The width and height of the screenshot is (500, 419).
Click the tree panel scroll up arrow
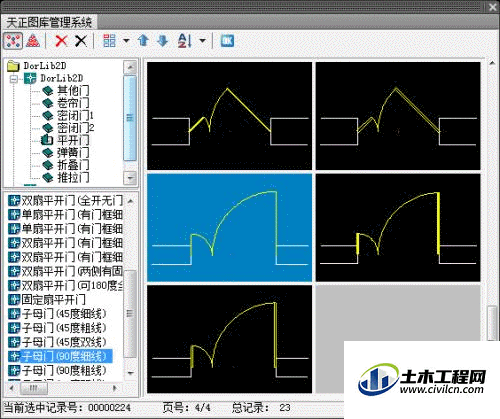click(x=130, y=67)
